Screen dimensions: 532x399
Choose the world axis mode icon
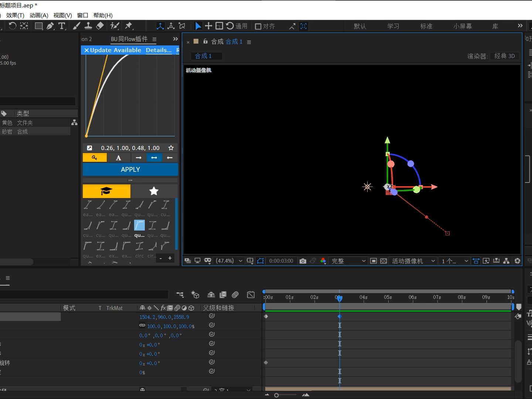171,26
